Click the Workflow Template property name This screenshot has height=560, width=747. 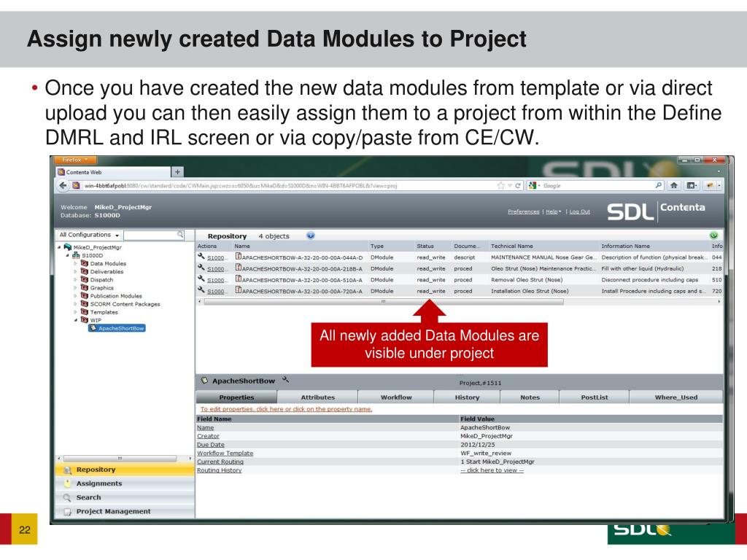[225, 454]
